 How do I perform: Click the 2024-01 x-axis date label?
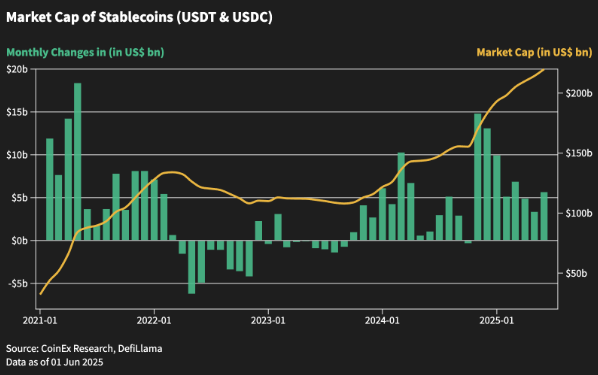pos(382,320)
